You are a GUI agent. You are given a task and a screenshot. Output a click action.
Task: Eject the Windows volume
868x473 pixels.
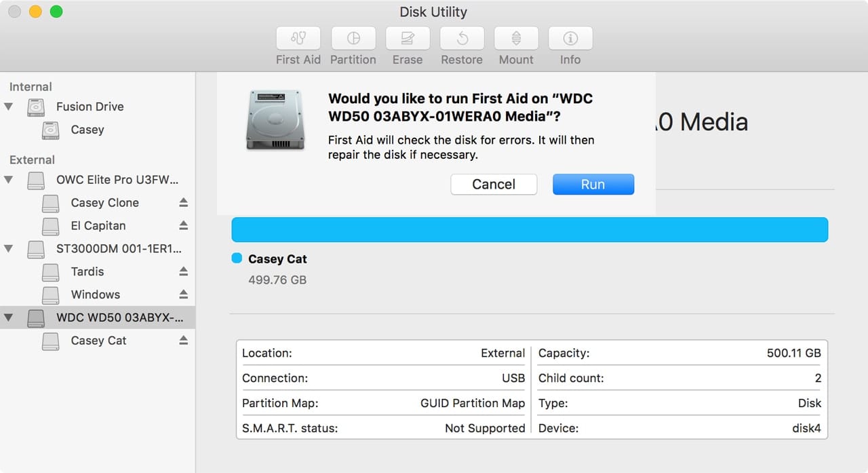(x=183, y=295)
